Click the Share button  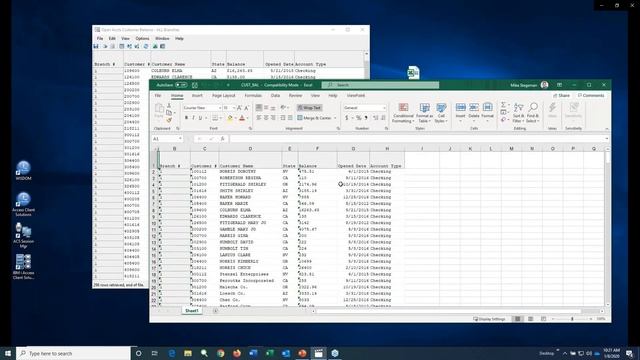pyautogui.click(x=561, y=96)
